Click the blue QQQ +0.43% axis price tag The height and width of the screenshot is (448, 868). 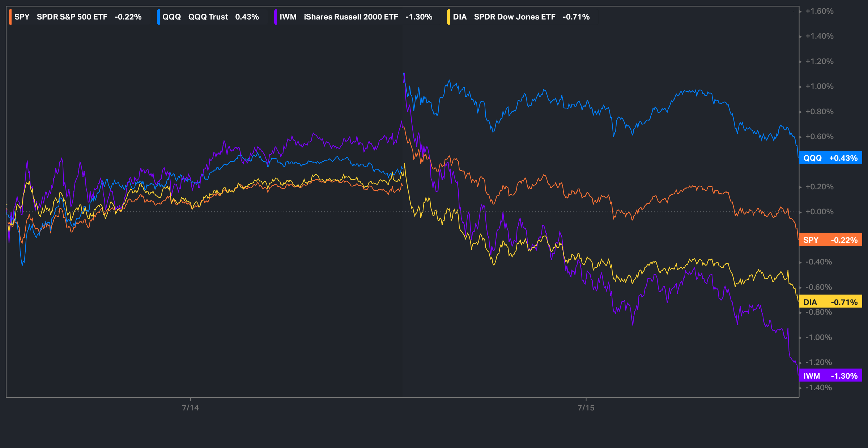830,158
